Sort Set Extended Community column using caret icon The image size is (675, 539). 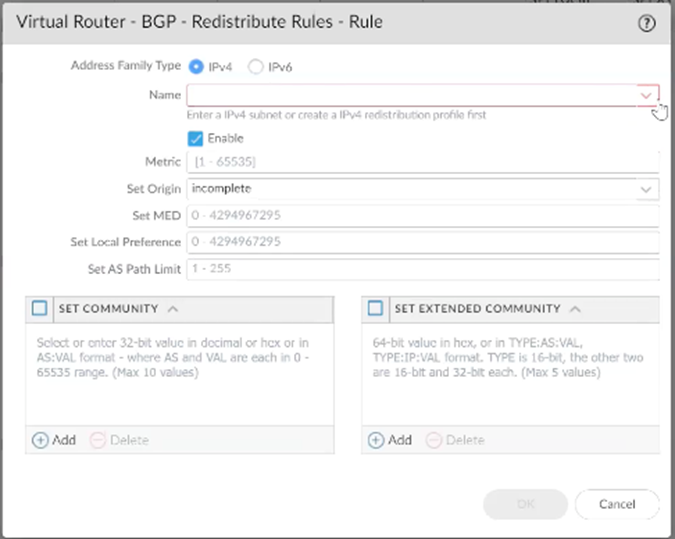click(x=574, y=309)
